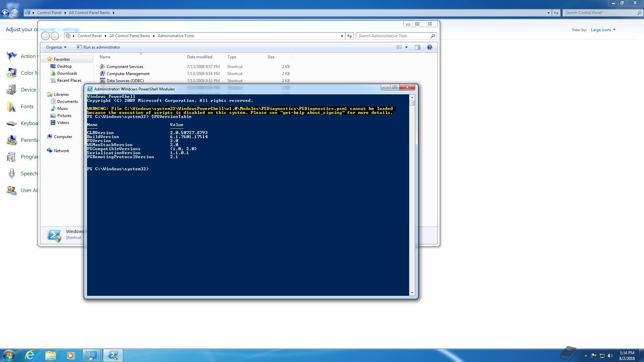Image resolution: width=644 pixels, height=362 pixels.
Task: Click Run as administrator button
Action: coord(99,47)
